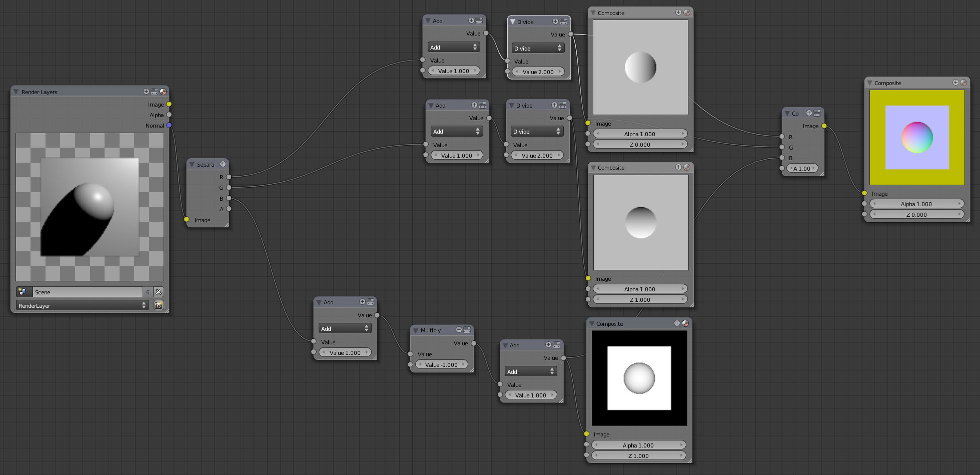This screenshot has height=475, width=980.
Task: Click the user count button showing 6
Action: point(148,292)
